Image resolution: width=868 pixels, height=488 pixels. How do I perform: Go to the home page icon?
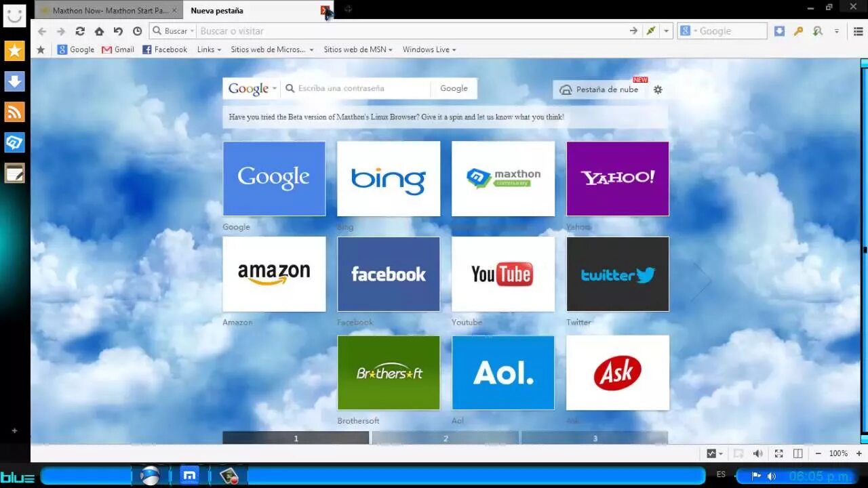[x=99, y=31]
